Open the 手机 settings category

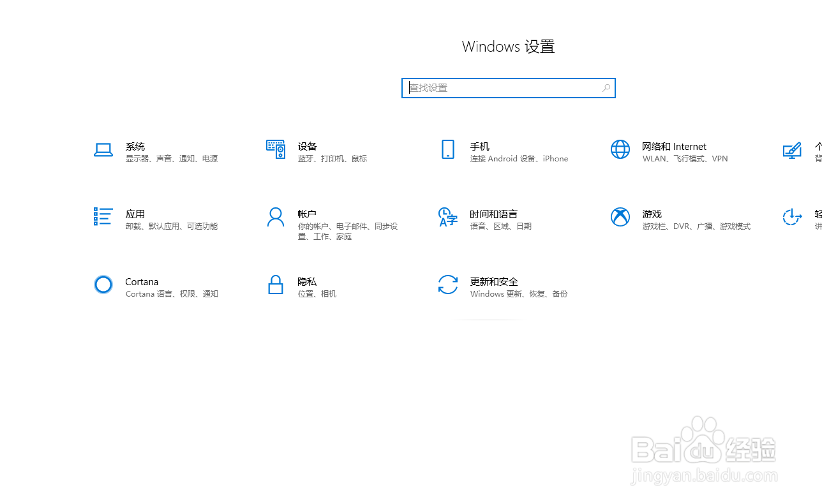pos(480,147)
